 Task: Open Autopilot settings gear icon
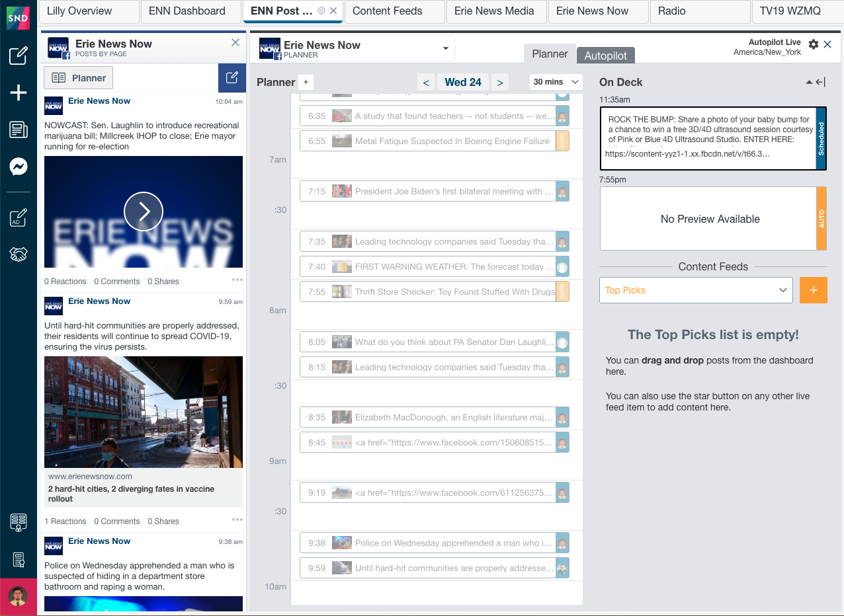pyautogui.click(x=814, y=44)
